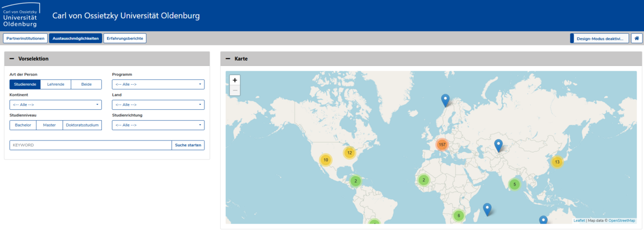Screen dimensions: 644x231
Task: Click the blue map pin over Scandinavia
Action: click(x=445, y=100)
